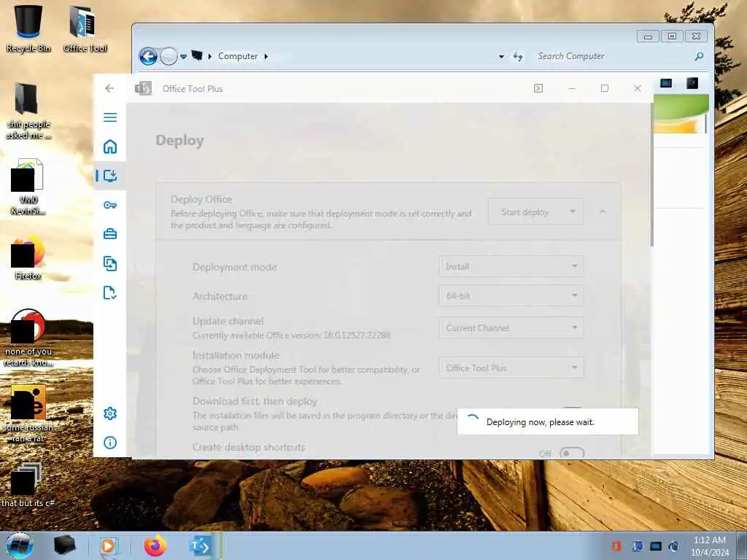Open the 'that but its c#' desktop icon

28,485
